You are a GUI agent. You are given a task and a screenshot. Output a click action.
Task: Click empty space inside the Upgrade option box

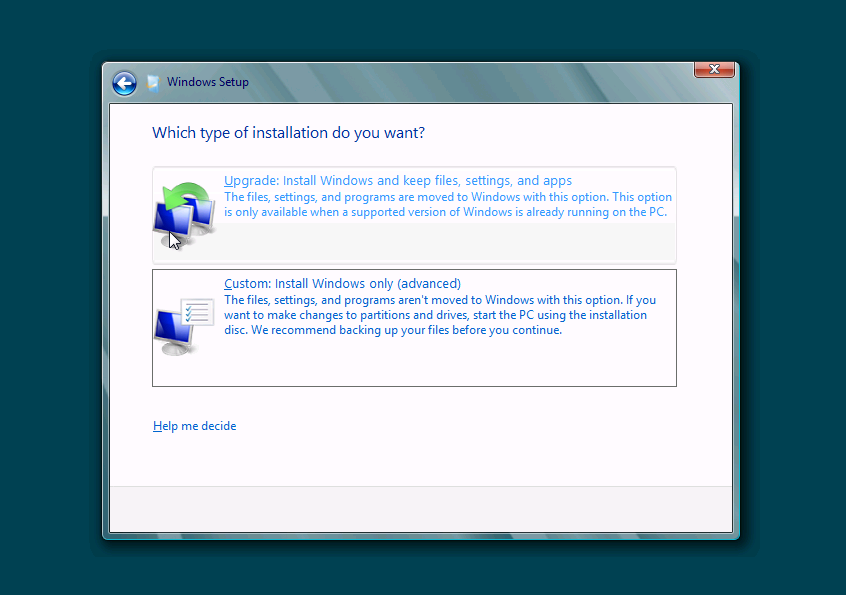[x=450, y=243]
